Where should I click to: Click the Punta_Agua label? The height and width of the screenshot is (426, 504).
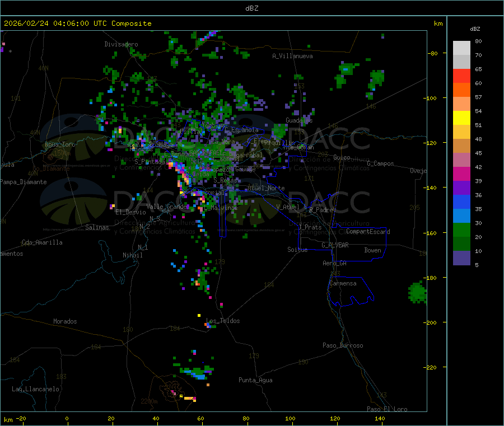click(x=255, y=380)
